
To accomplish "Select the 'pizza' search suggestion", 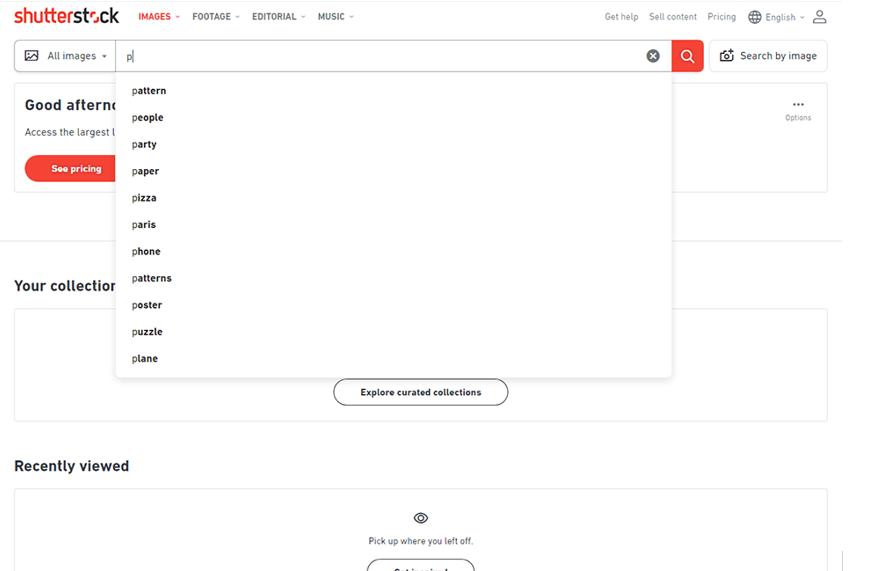I will pos(144,198).
